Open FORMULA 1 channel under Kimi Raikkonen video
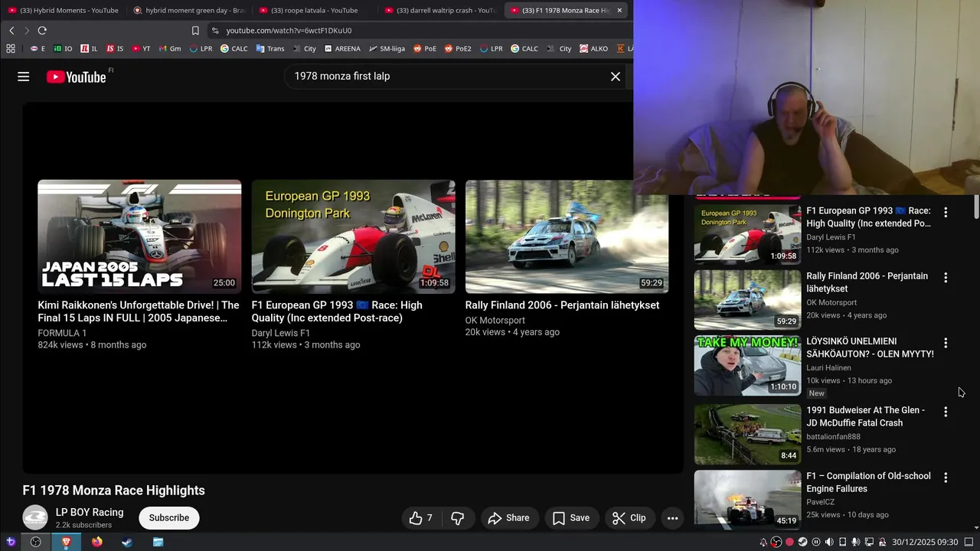 point(62,333)
